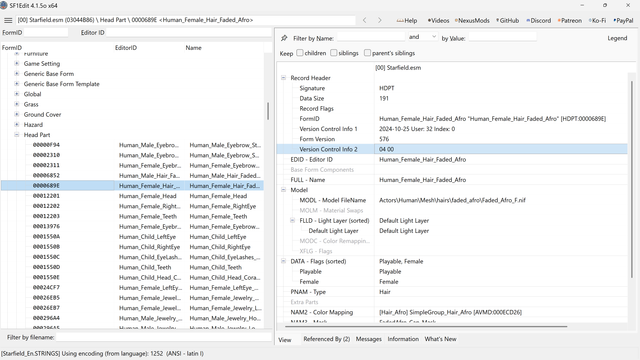The image size is (640, 360).
Task: Open the hamburger main menu
Action: [x=8, y=20]
